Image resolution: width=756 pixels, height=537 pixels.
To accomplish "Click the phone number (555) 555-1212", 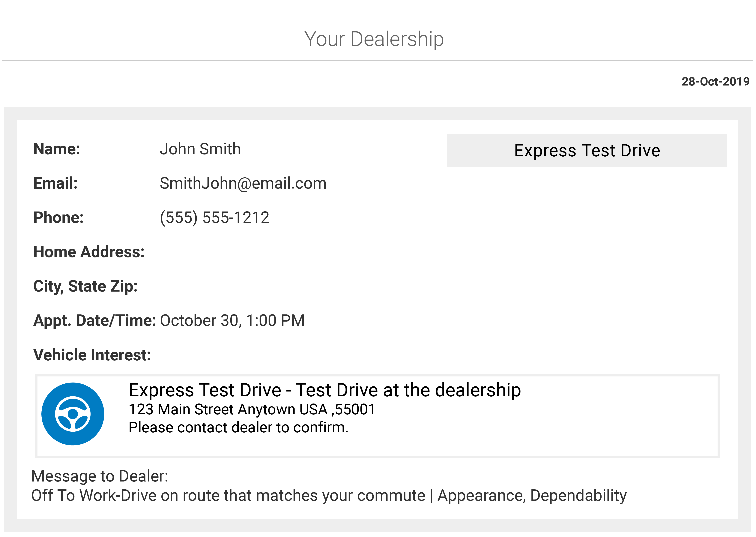I will [x=214, y=217].
